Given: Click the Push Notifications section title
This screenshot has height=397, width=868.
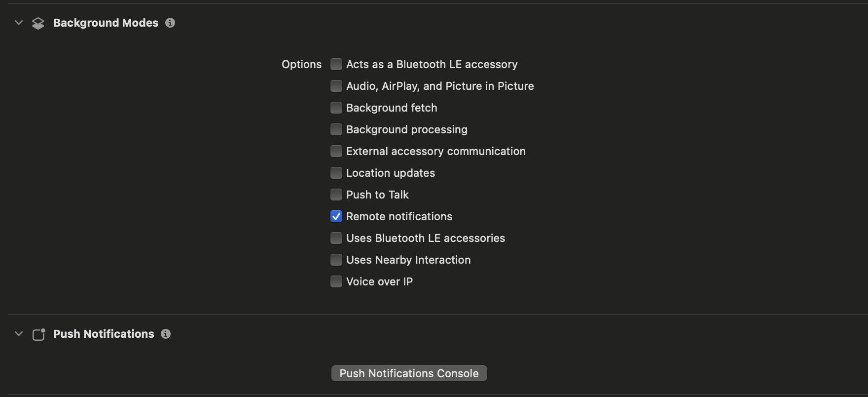Looking at the screenshot, I should pos(104,334).
